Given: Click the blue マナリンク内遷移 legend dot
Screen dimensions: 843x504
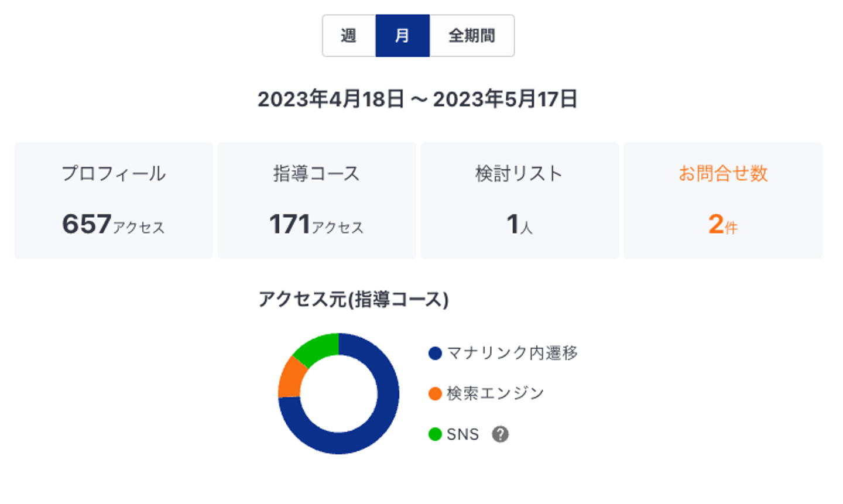Looking at the screenshot, I should pyautogui.click(x=435, y=353).
